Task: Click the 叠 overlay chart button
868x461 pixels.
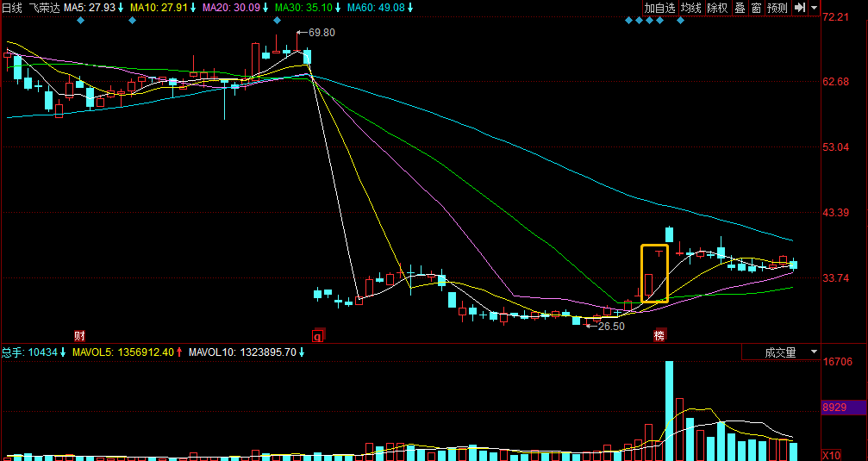Action: (x=740, y=8)
